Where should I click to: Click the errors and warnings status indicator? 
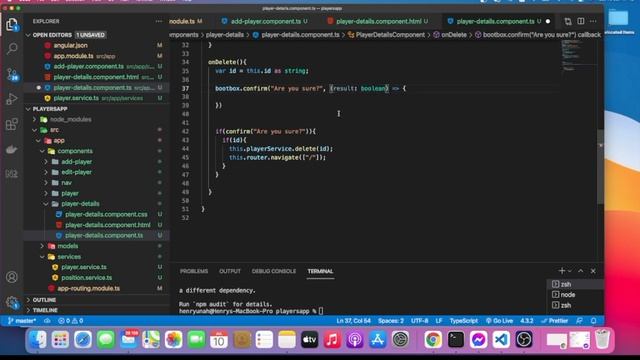point(70,321)
